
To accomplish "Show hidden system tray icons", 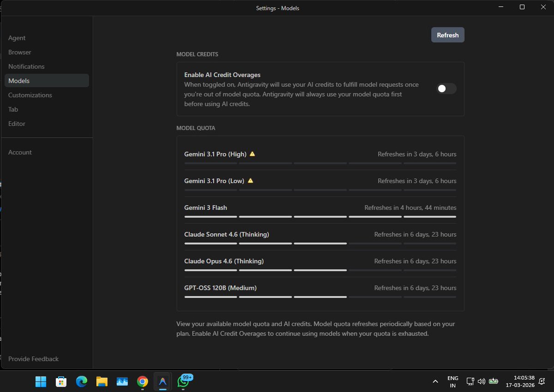I will 435,381.
